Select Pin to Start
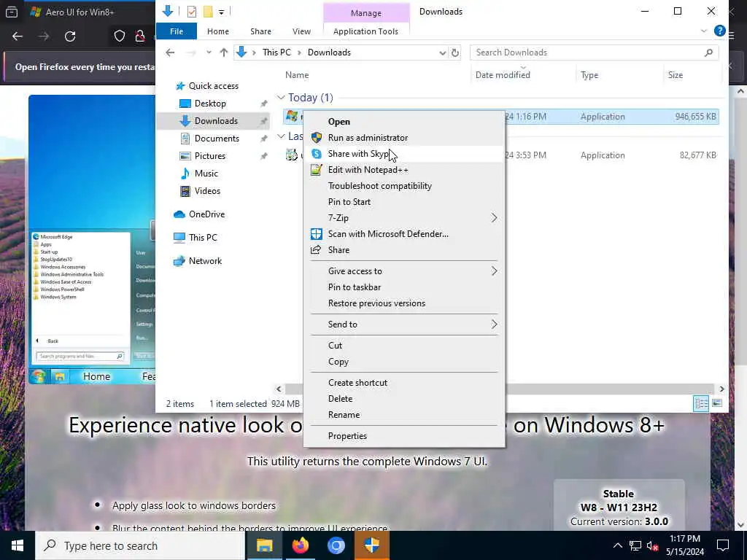Image resolution: width=747 pixels, height=560 pixels. [349, 202]
